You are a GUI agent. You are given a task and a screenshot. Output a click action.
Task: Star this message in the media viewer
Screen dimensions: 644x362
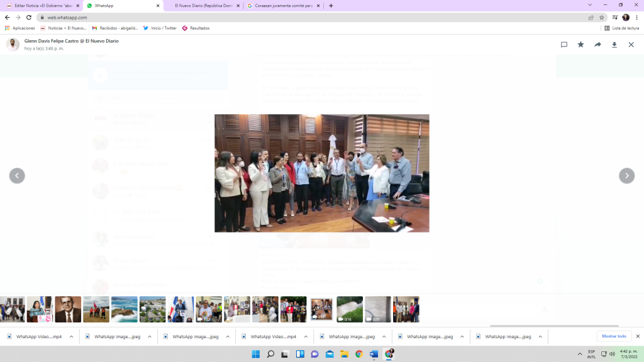[x=580, y=45]
